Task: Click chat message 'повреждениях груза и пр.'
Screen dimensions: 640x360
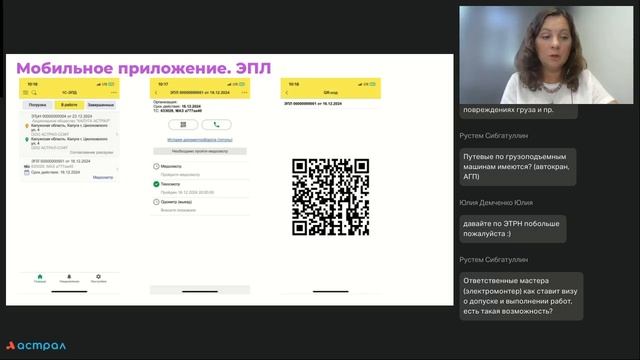Action: pos(518,110)
